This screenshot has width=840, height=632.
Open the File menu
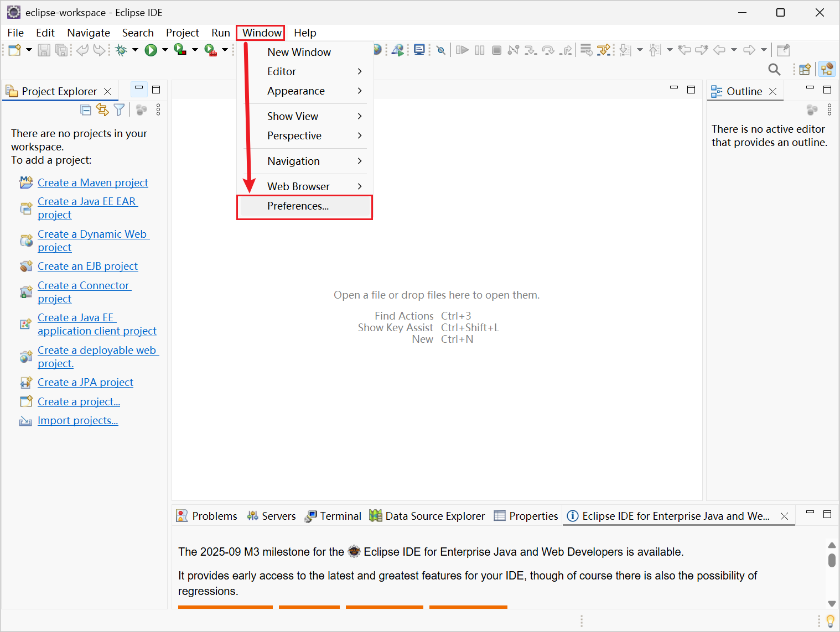click(15, 33)
